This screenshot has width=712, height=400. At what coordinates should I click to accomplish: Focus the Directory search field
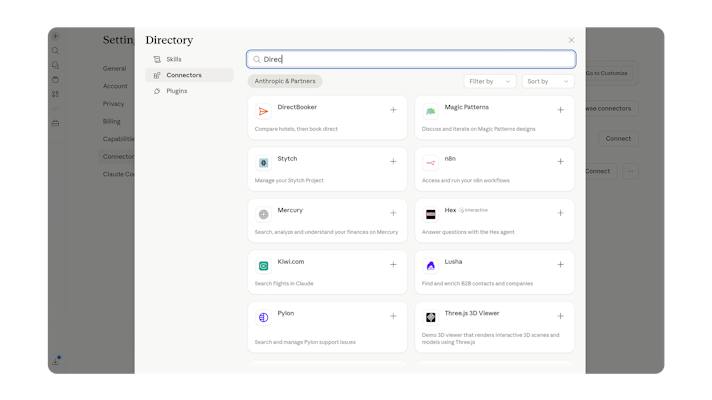coord(411,59)
